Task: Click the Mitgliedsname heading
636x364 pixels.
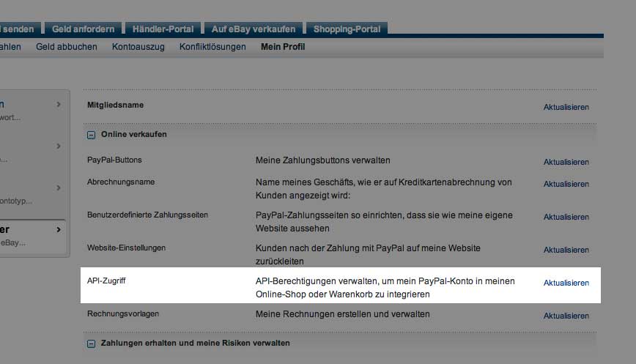Action: click(115, 105)
